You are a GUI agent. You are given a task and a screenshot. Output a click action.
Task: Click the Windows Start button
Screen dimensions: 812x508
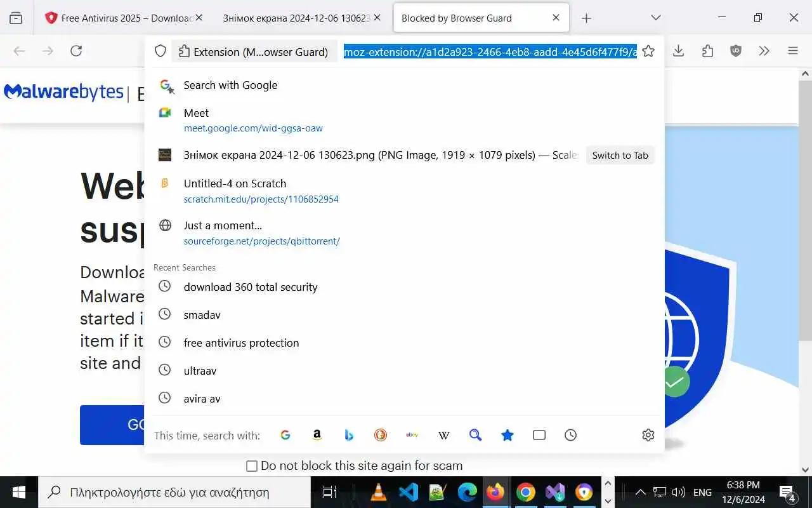19,492
